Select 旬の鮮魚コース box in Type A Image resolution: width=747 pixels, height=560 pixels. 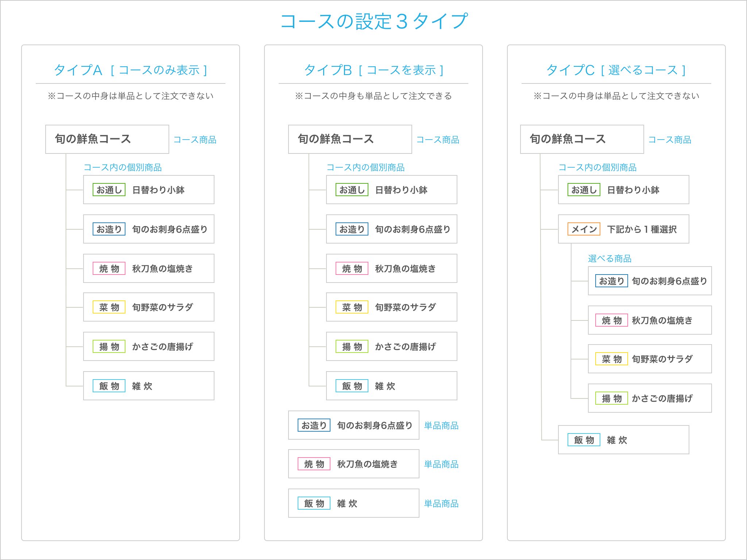(x=107, y=139)
